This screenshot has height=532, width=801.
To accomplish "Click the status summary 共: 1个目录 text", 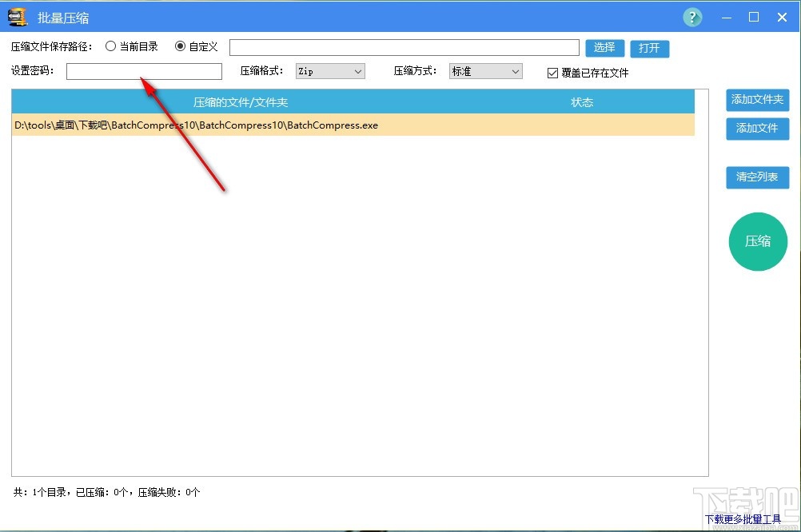I will coord(106,492).
